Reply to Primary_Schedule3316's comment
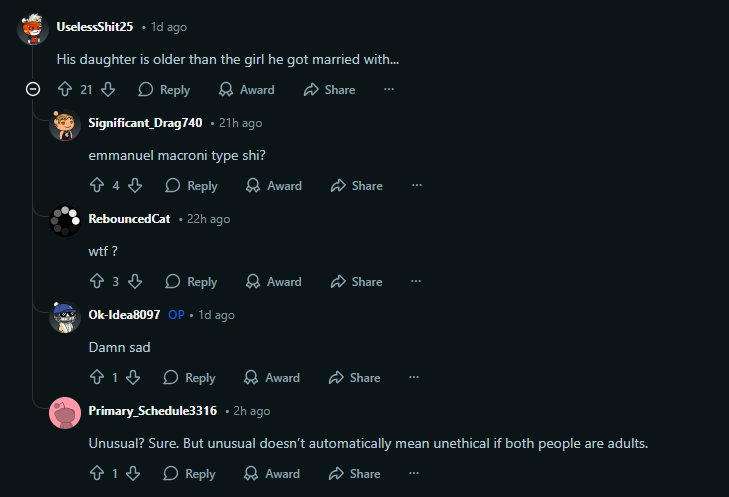This screenshot has height=497, width=729. [190, 474]
